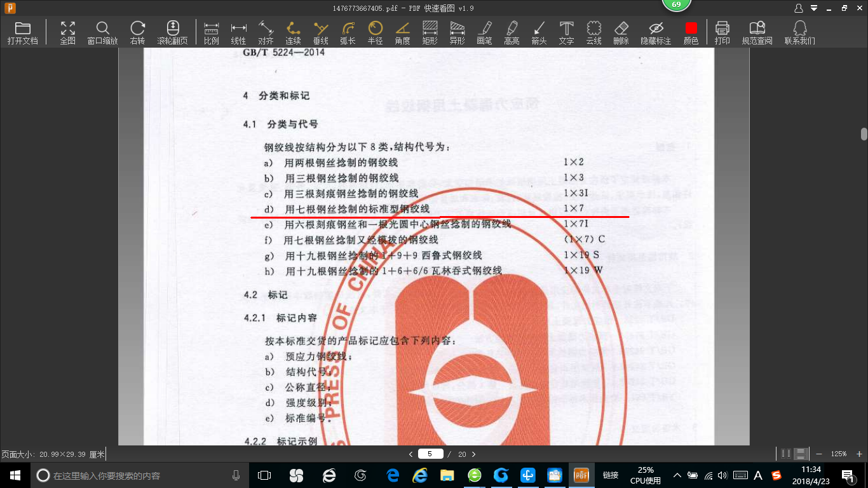Select the 高亮 highlighter tool
The width and height of the screenshot is (868, 488).
512,33
